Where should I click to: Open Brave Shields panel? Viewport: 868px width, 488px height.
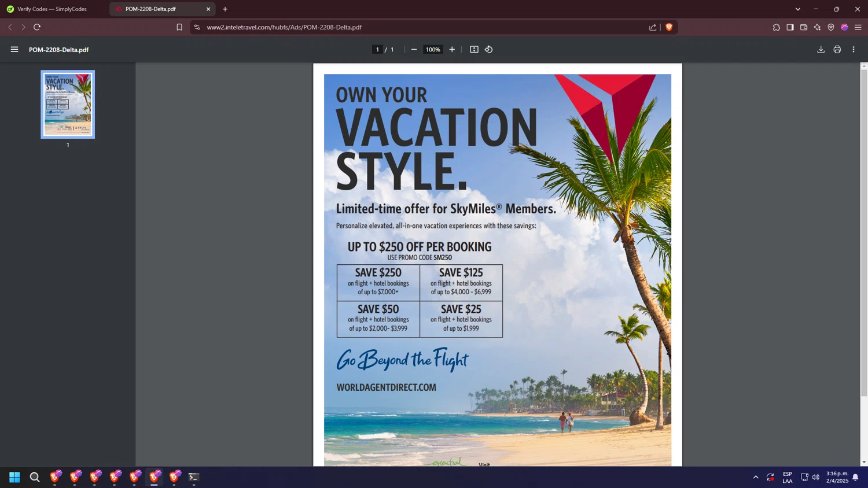point(669,27)
